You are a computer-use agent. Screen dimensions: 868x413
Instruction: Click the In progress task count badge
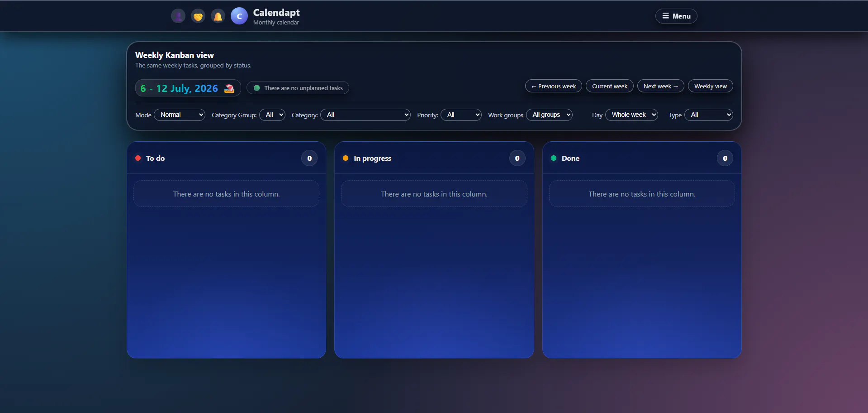coord(517,158)
